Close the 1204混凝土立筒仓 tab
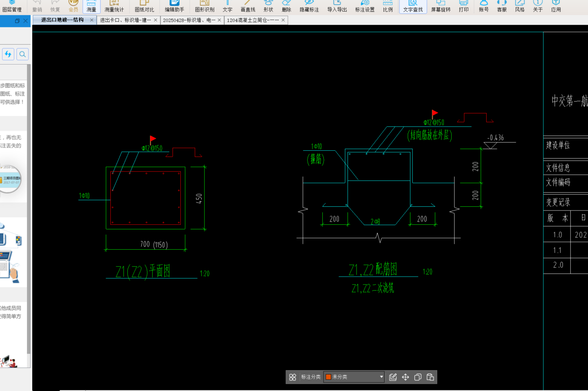 pyautogui.click(x=283, y=20)
